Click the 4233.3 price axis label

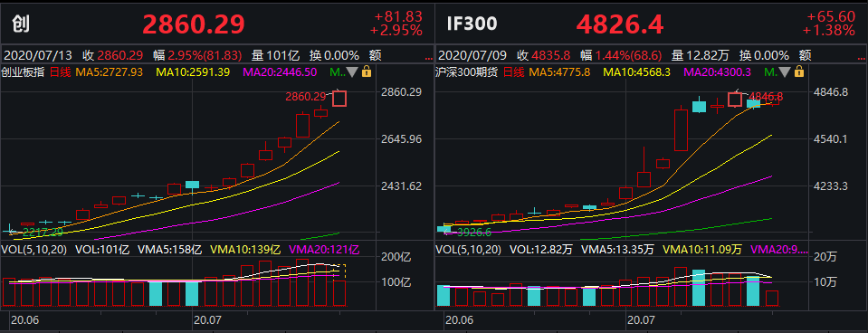(832, 186)
